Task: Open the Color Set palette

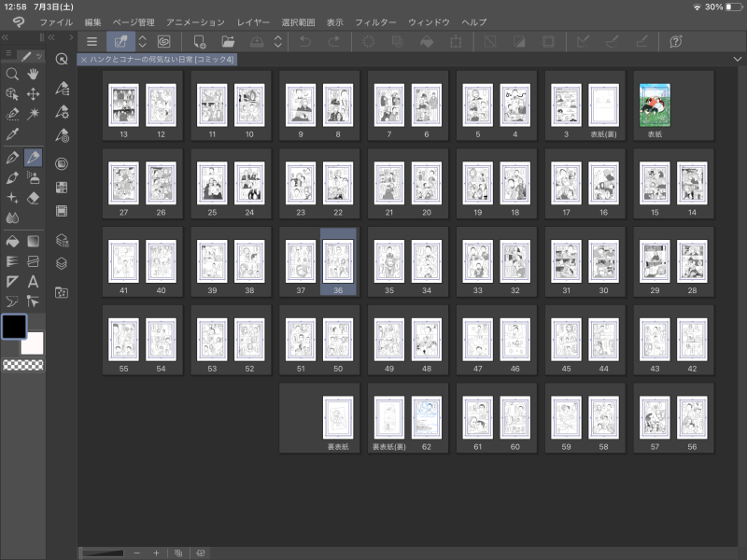Action: click(62, 188)
